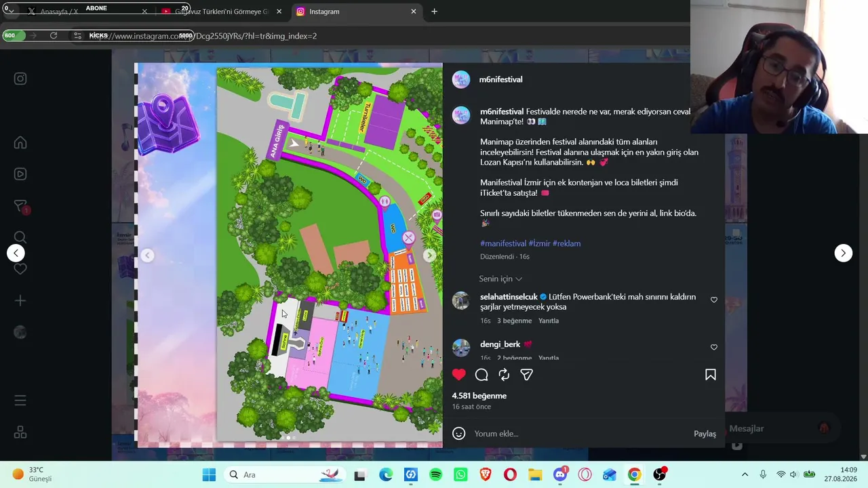Reply to selahattinselcuk's comment via Yanıtla
The image size is (868, 488).
[549, 321]
